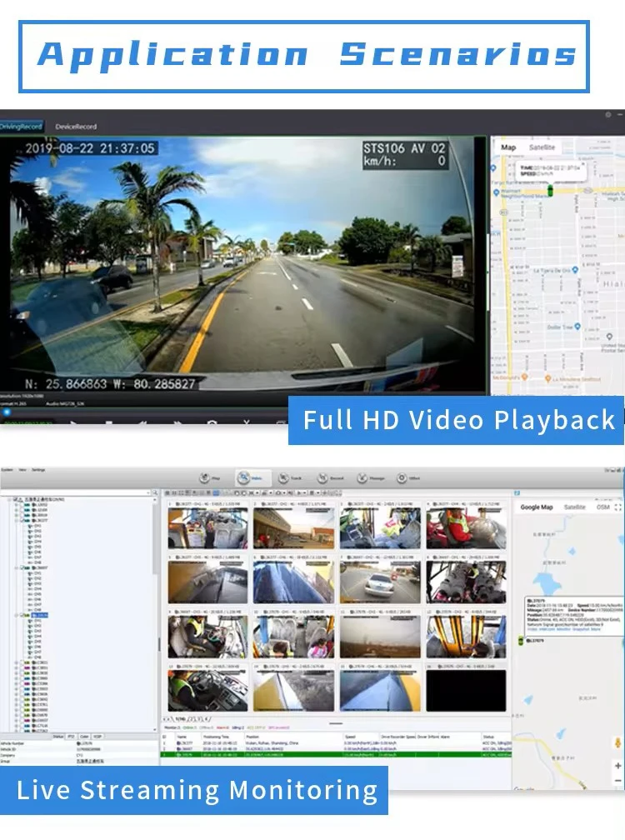
Task: Select OSM map type in live view
Action: tap(603, 507)
